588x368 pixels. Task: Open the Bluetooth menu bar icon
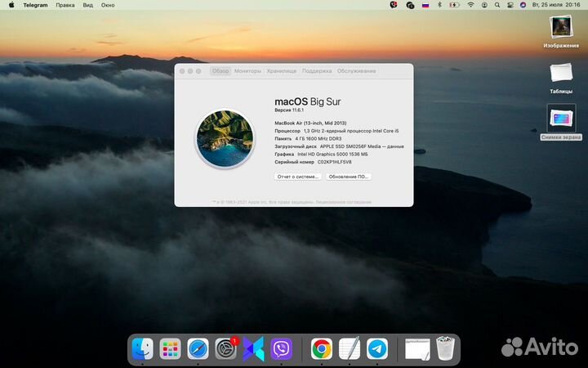[440, 5]
